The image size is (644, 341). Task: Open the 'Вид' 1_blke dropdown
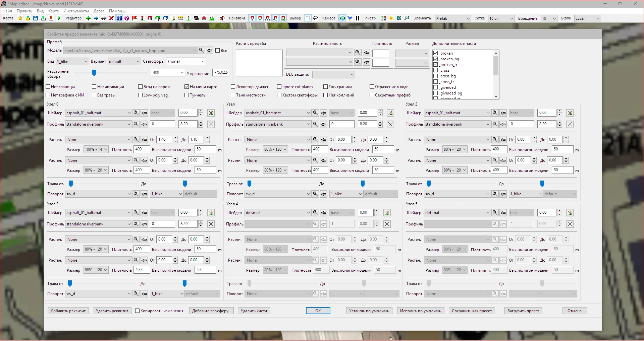[x=72, y=62]
